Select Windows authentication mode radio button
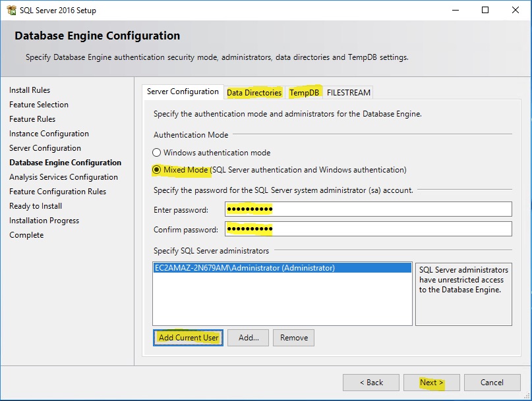The image size is (532, 401). point(156,153)
